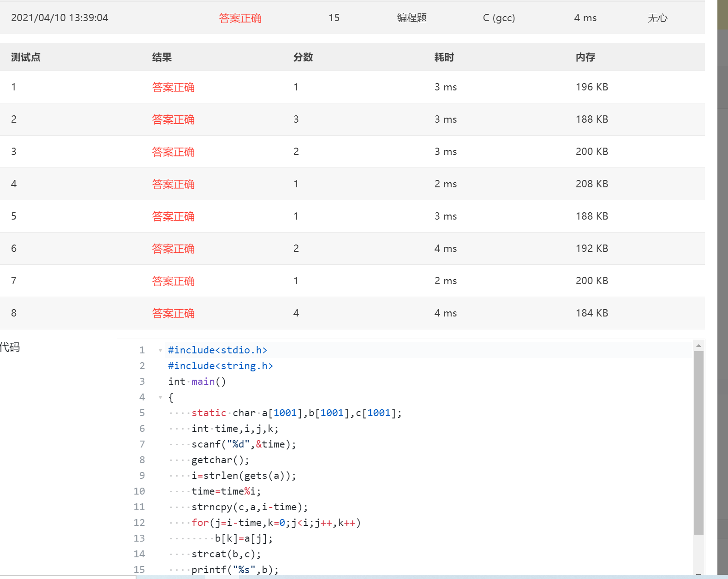This screenshot has width=728, height=579.
Task: Click the submission's 4 ms total time
Action: (585, 18)
